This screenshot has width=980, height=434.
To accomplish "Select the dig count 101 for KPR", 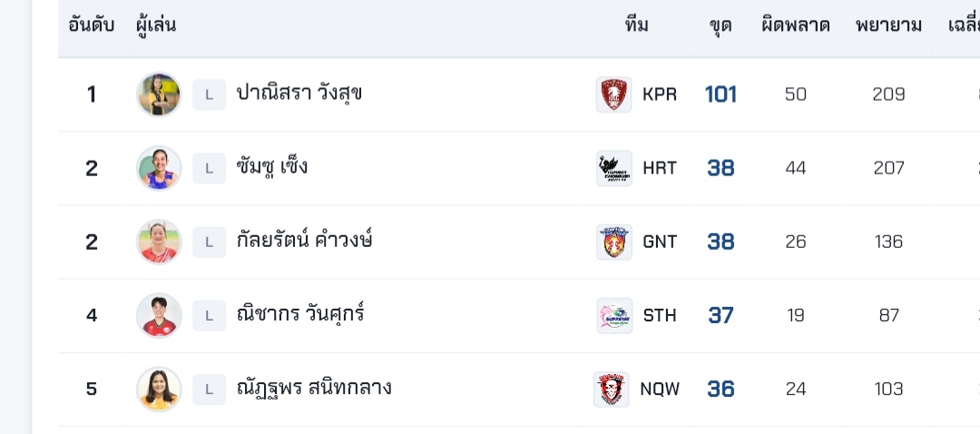I will pyautogui.click(x=720, y=94).
